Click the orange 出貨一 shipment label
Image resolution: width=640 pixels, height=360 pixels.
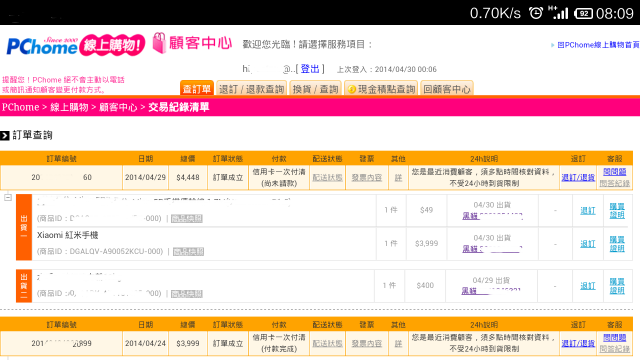tap(24, 227)
